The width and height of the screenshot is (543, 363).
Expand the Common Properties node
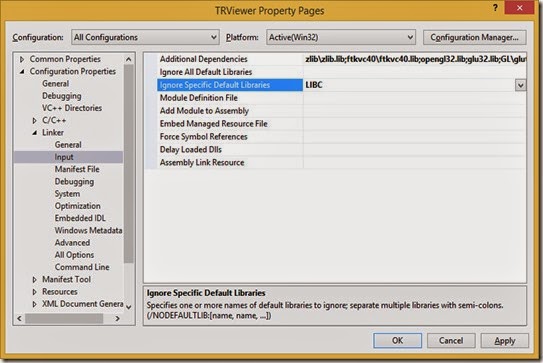click(x=22, y=59)
